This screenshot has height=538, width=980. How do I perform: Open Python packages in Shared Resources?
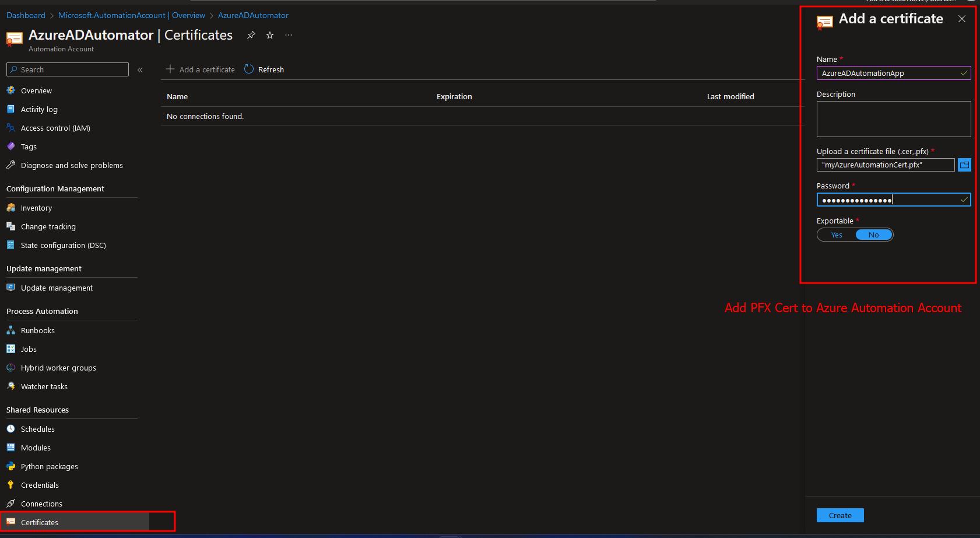tap(49, 466)
